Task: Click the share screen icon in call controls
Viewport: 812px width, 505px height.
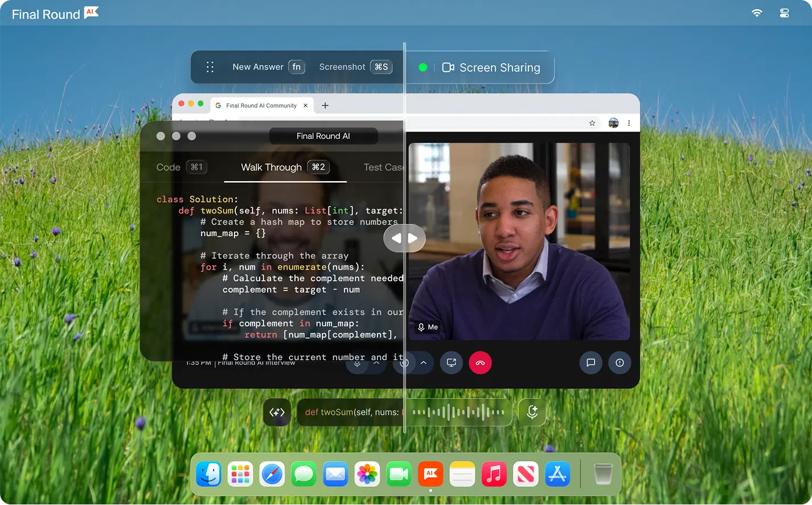Action: click(x=451, y=363)
